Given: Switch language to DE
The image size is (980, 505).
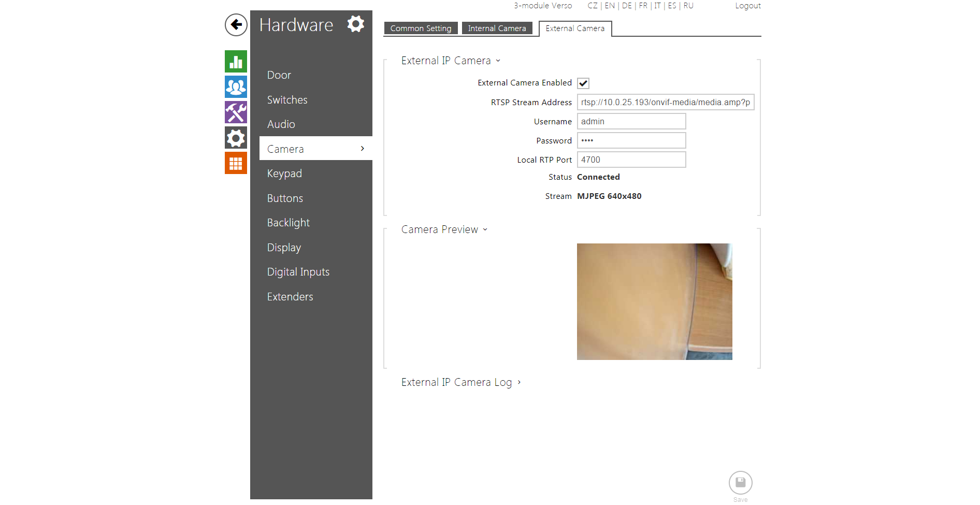Looking at the screenshot, I should point(627,6).
